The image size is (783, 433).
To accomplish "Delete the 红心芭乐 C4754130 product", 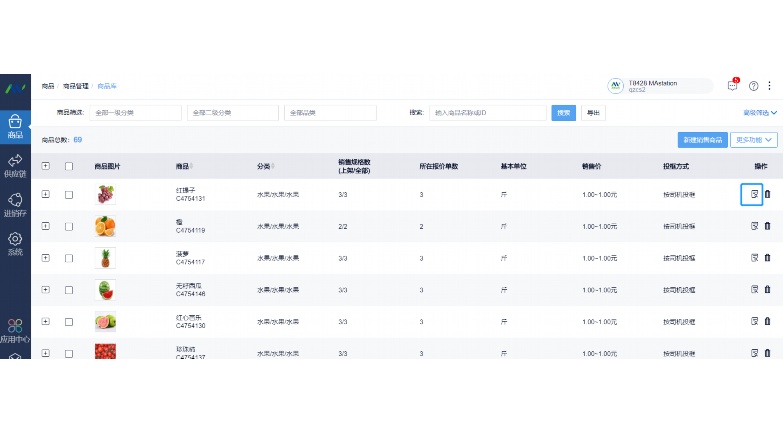I will coord(768,321).
